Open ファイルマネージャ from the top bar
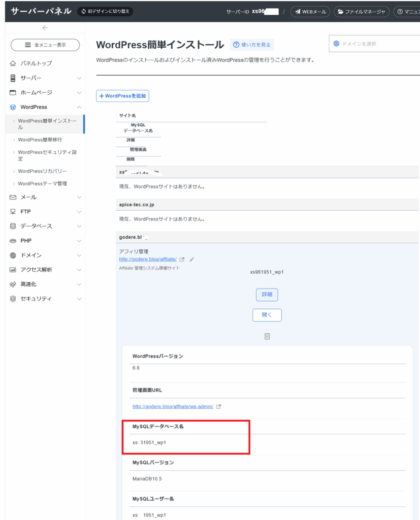Image resolution: width=420 pixels, height=520 pixels. click(x=361, y=12)
